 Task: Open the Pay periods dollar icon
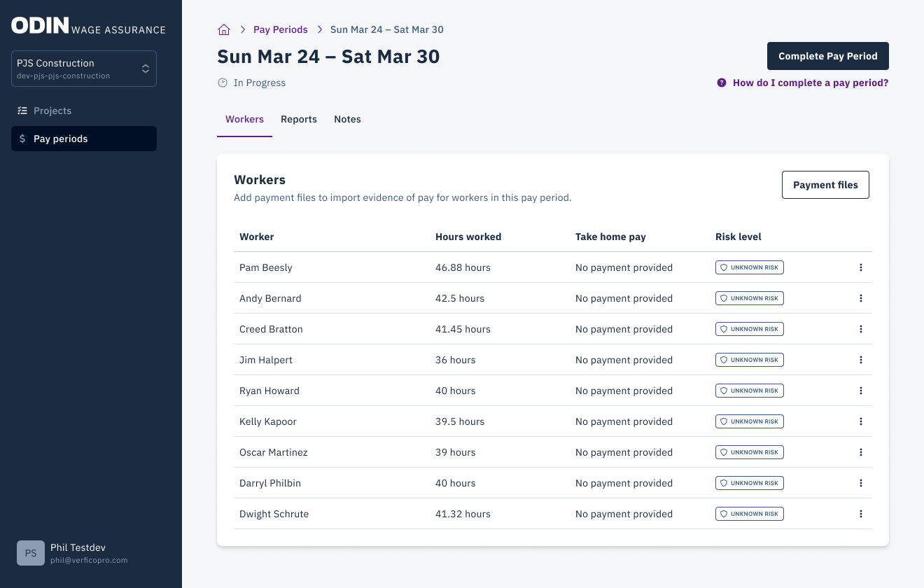(x=22, y=138)
